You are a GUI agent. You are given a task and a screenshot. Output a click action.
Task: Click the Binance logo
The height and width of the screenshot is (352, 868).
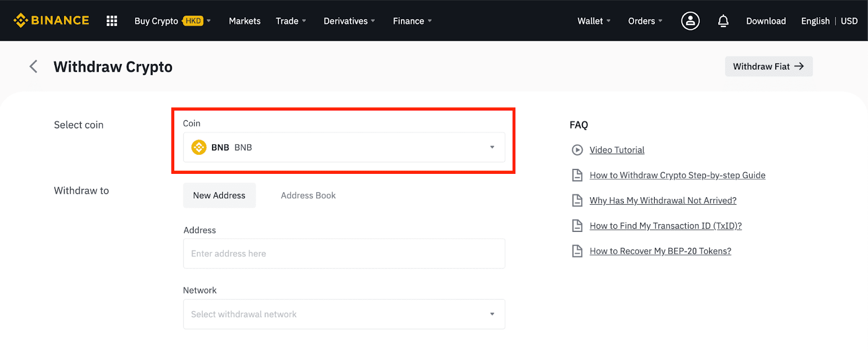click(51, 21)
